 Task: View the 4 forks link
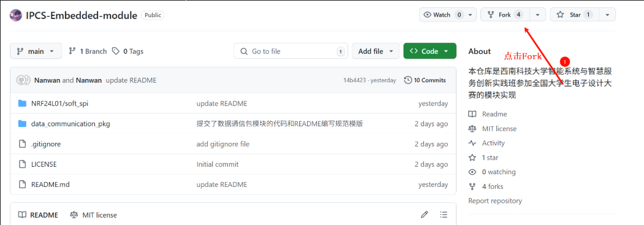[x=486, y=186]
